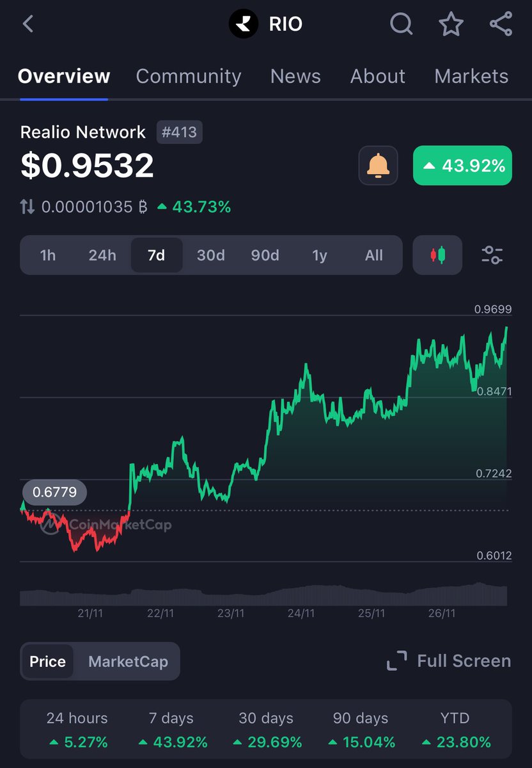Tap the 0.6779 price marker on chart
532x768 pixels.
54,492
